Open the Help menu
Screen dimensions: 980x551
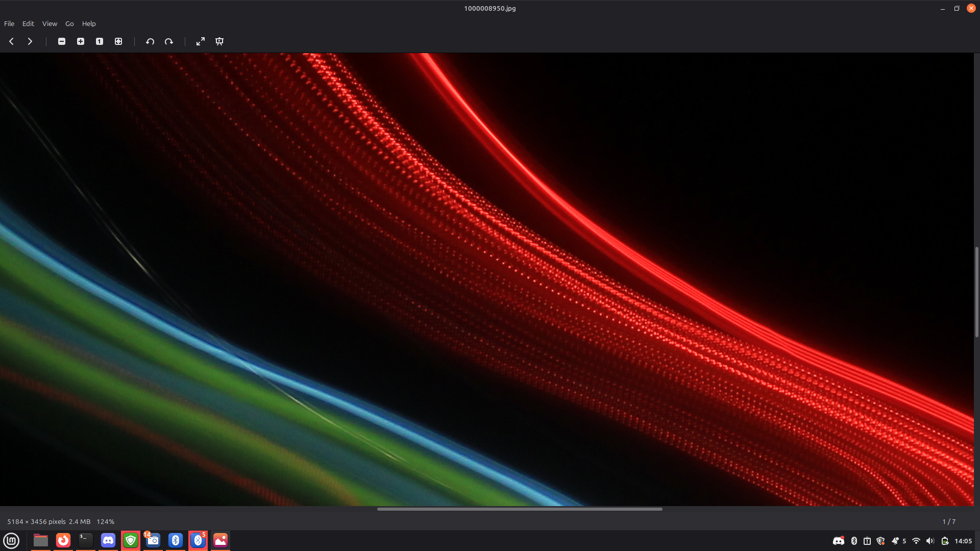tap(89, 23)
